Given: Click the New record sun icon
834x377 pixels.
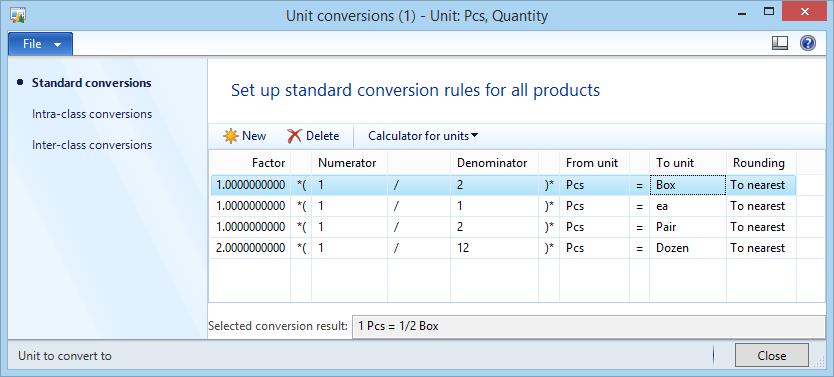Looking at the screenshot, I should [x=230, y=136].
